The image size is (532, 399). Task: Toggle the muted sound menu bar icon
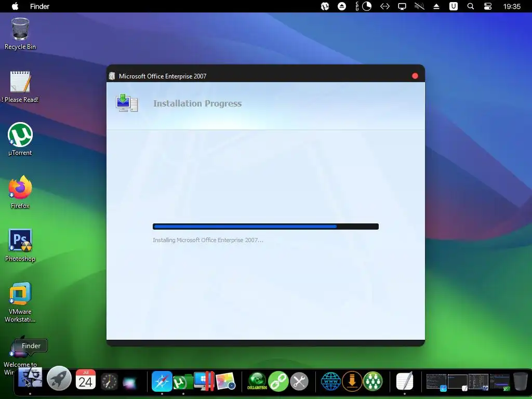point(419,6)
